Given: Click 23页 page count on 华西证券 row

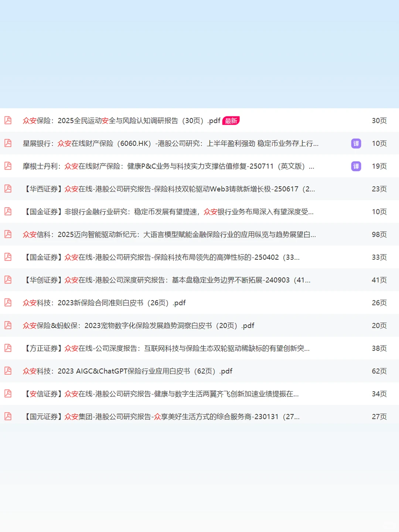Looking at the screenshot, I should click(379, 189).
